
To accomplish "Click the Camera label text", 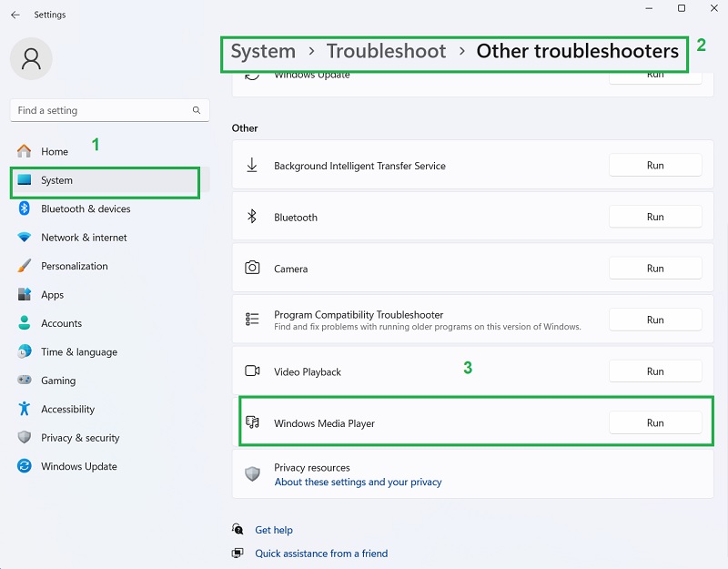I will tap(290, 269).
